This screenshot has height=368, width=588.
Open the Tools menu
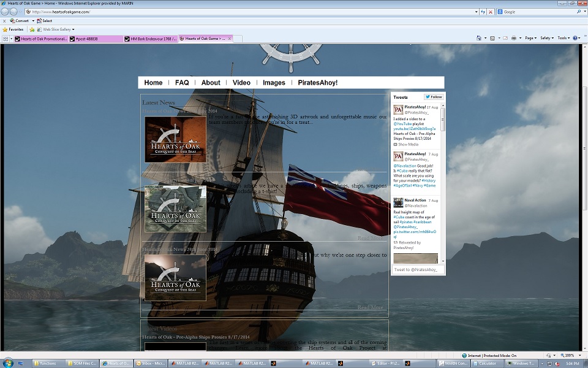point(563,38)
